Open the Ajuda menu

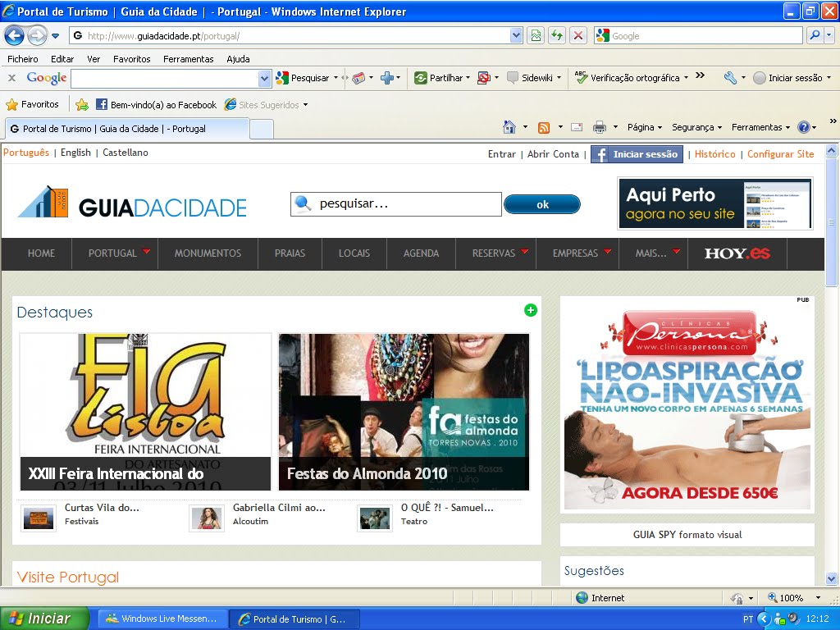tap(238, 59)
